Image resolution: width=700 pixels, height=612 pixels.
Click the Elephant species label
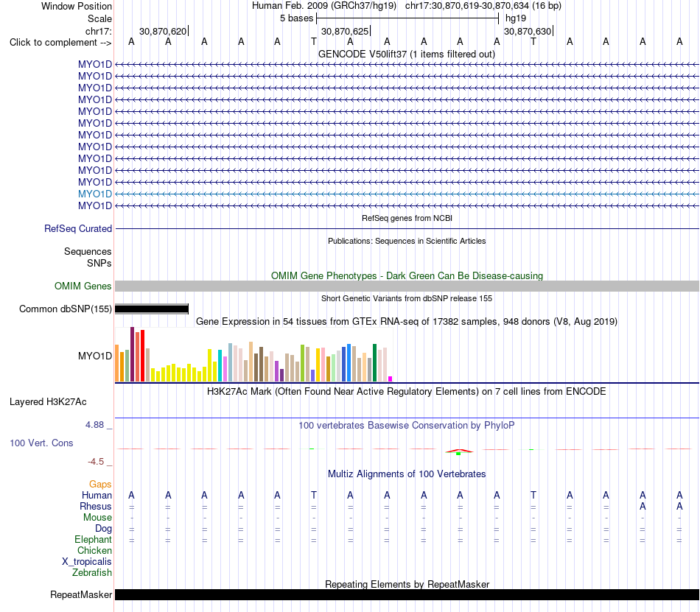[93, 539]
